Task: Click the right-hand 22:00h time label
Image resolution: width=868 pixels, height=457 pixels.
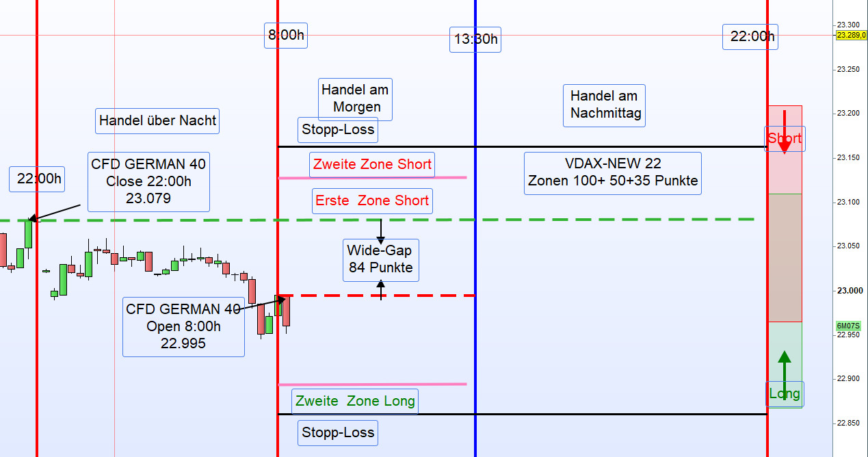Action: 750,37
